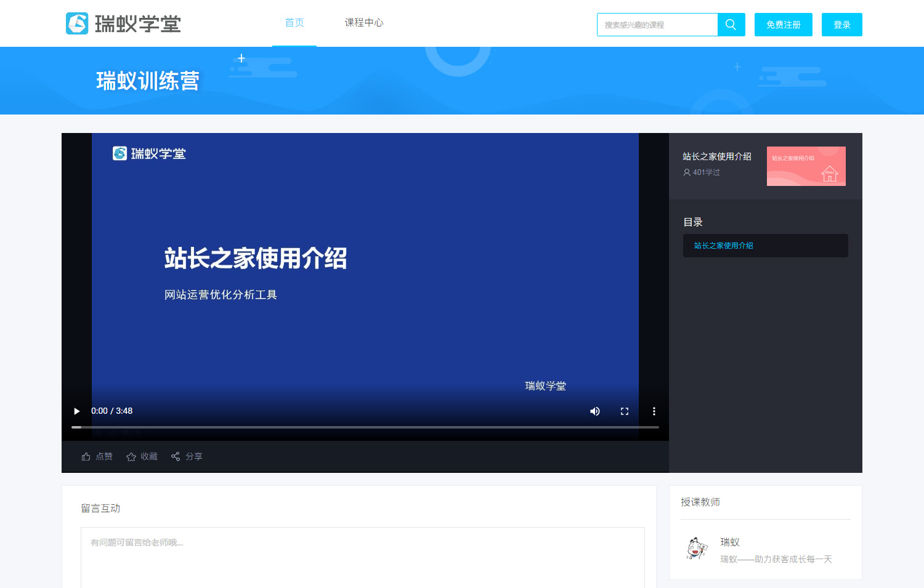Open the 首页 navigation tab

point(294,23)
